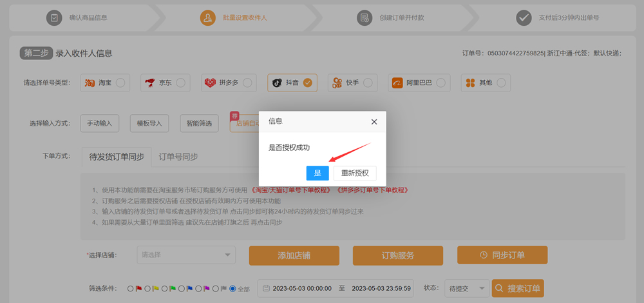Switch to the 待发货订单同步 tab
This screenshot has height=303, width=644.
click(116, 157)
